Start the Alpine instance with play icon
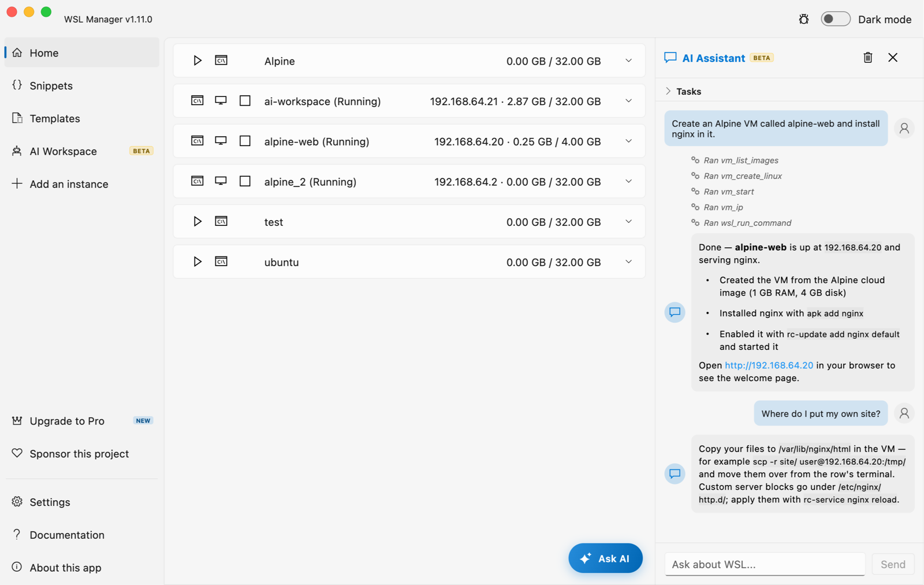 pyautogui.click(x=197, y=61)
